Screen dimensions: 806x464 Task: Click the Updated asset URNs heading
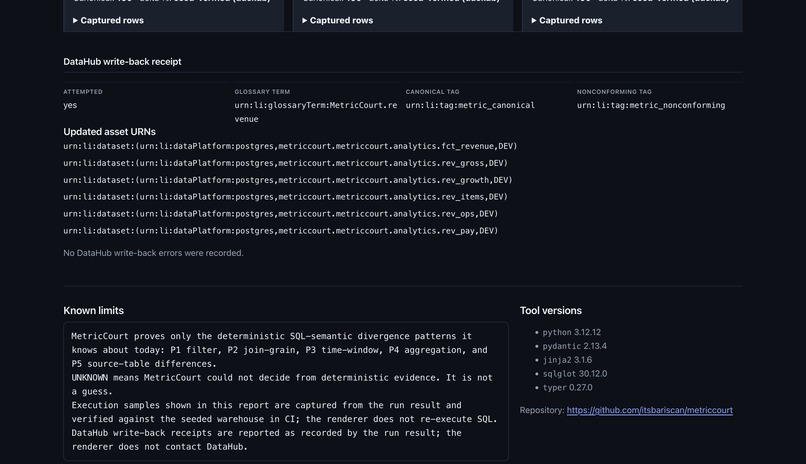(x=109, y=132)
